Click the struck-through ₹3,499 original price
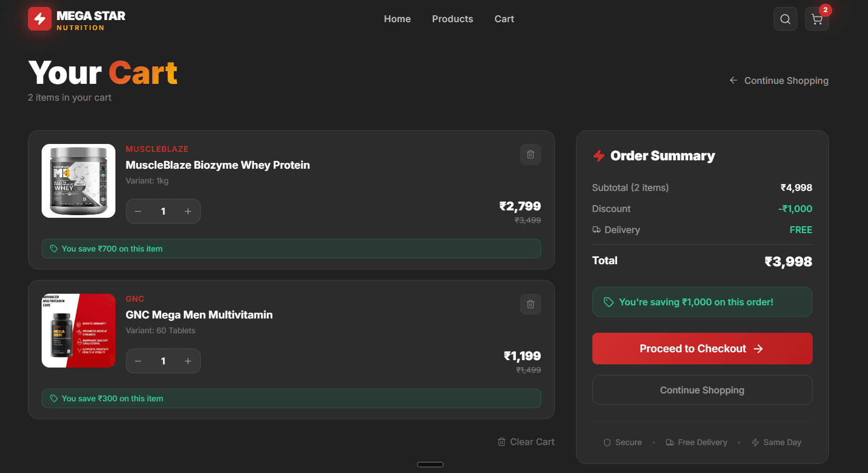The width and height of the screenshot is (868, 473). click(528, 220)
